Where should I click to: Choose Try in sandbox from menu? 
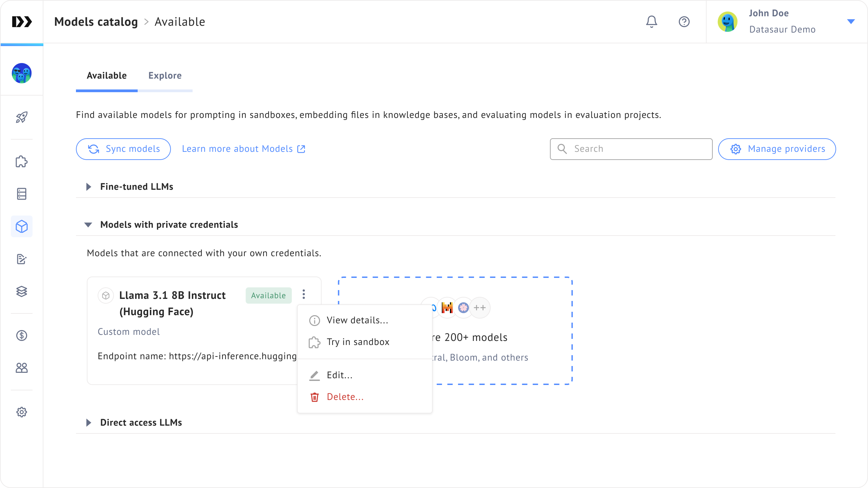coord(358,342)
